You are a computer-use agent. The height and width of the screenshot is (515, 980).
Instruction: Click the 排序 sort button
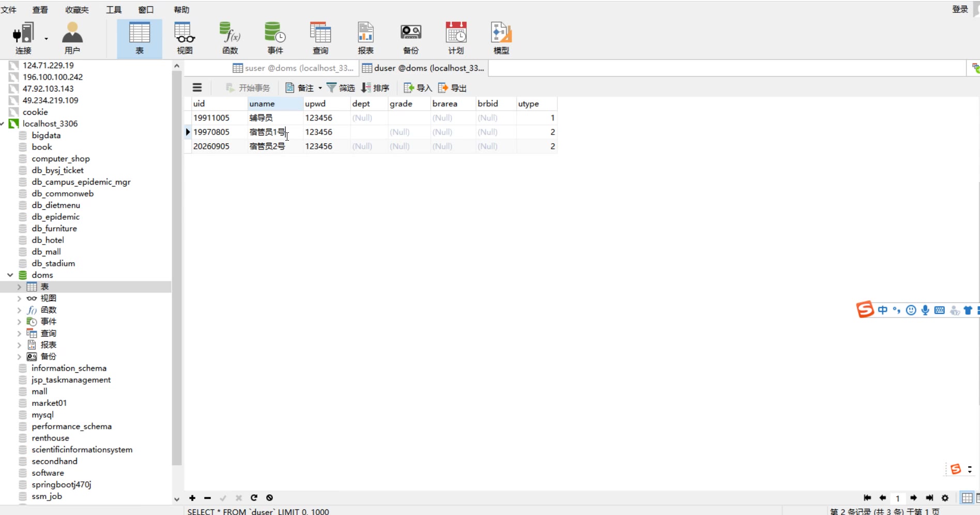(375, 88)
